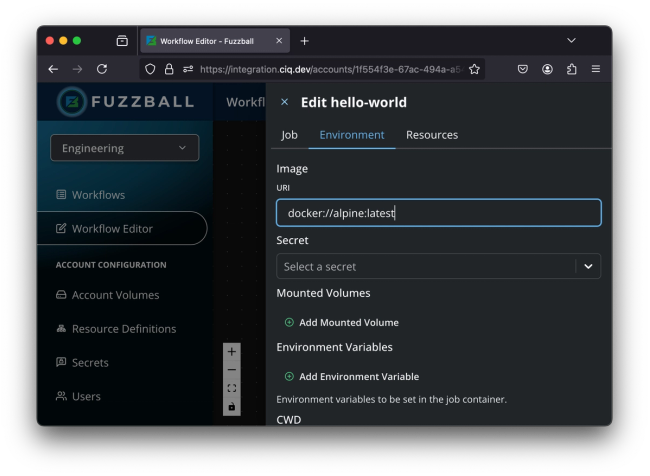
Task: Click the Account Volumes drive icon
Action: (x=61, y=295)
